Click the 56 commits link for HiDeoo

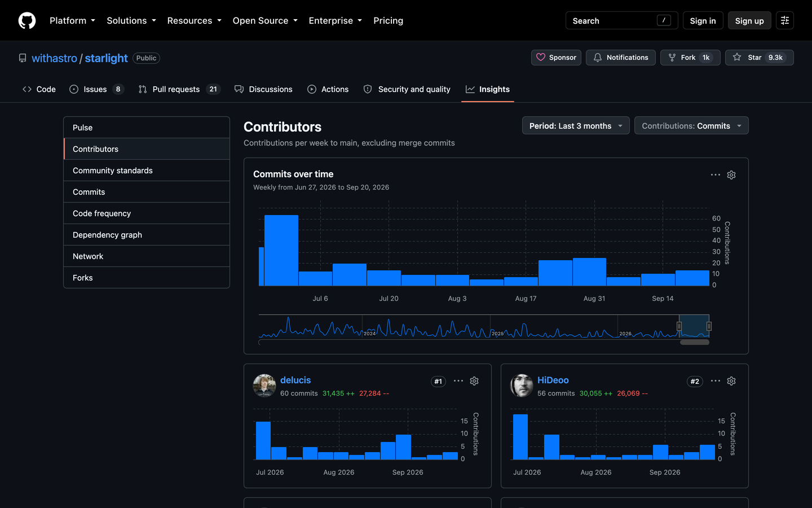556,393
